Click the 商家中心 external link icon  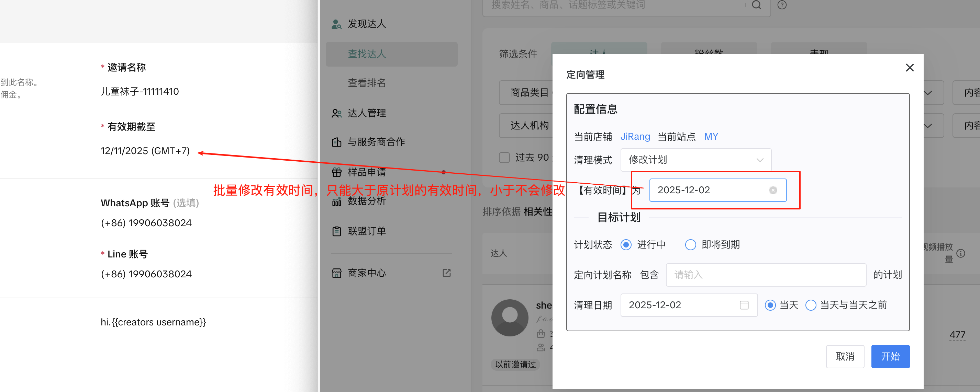pyautogui.click(x=447, y=273)
